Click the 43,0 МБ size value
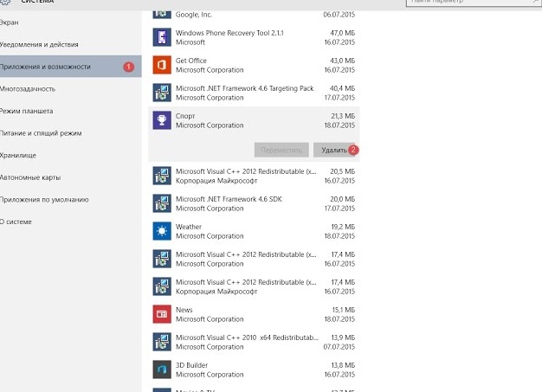Viewport: 542px width, 392px height. tap(343, 61)
